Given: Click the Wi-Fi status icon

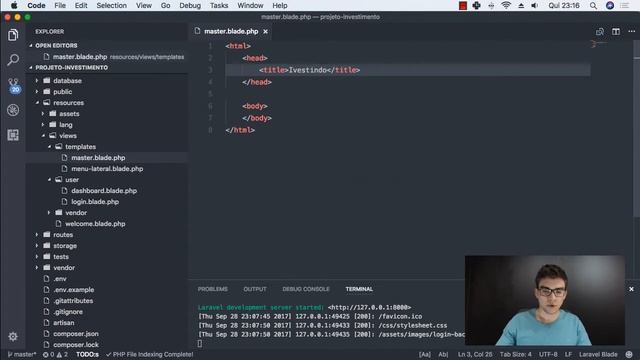Looking at the screenshot, I should [506, 5].
